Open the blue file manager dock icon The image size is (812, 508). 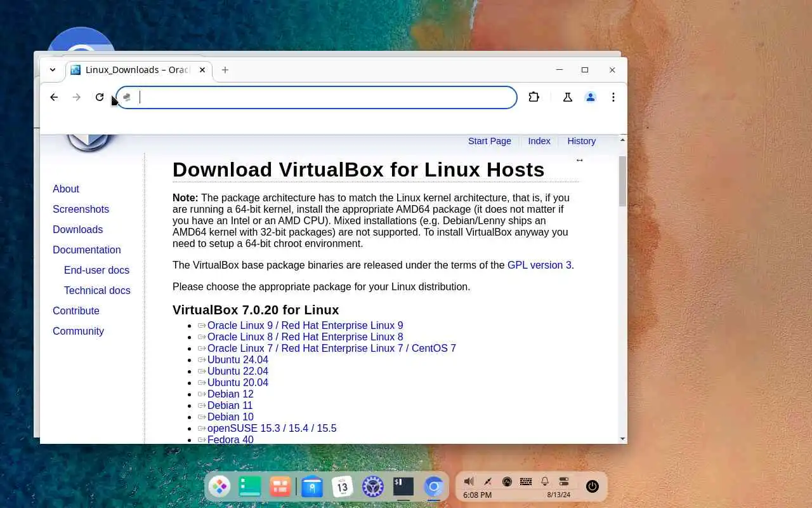312,487
